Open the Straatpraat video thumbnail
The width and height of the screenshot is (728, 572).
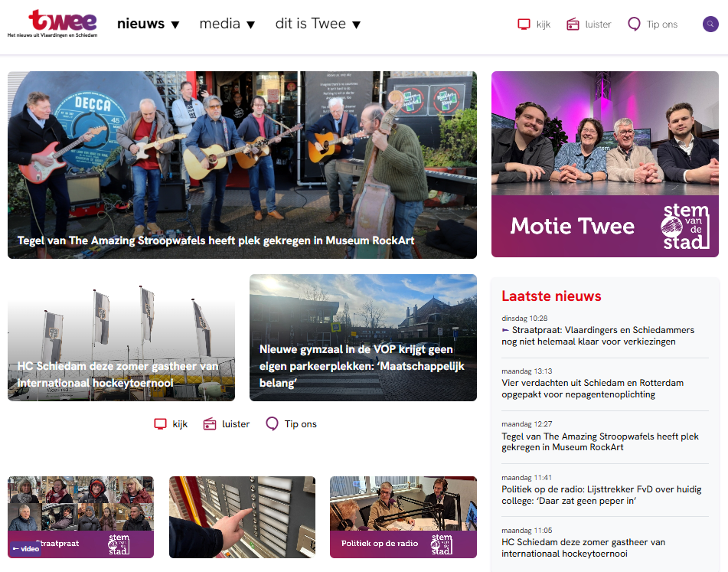(81, 517)
